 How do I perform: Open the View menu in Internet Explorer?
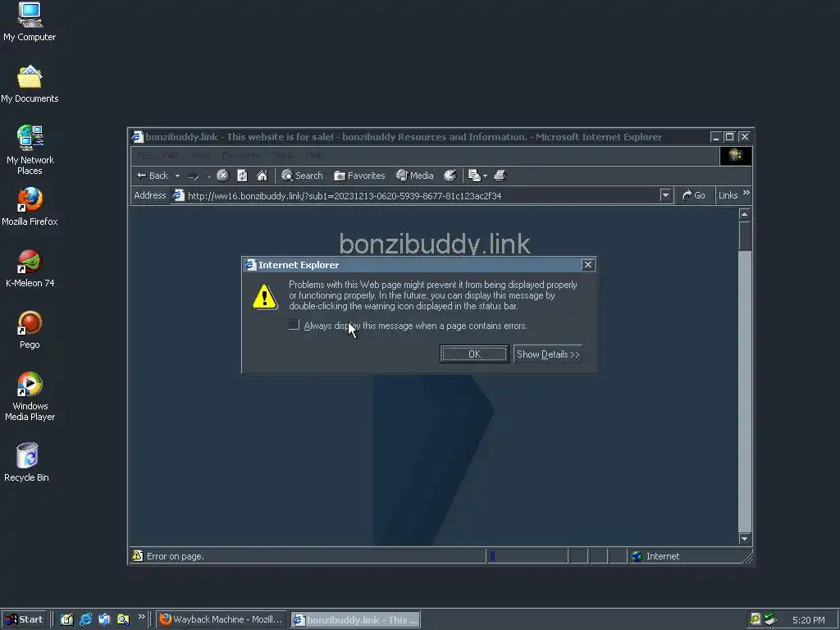(200, 155)
